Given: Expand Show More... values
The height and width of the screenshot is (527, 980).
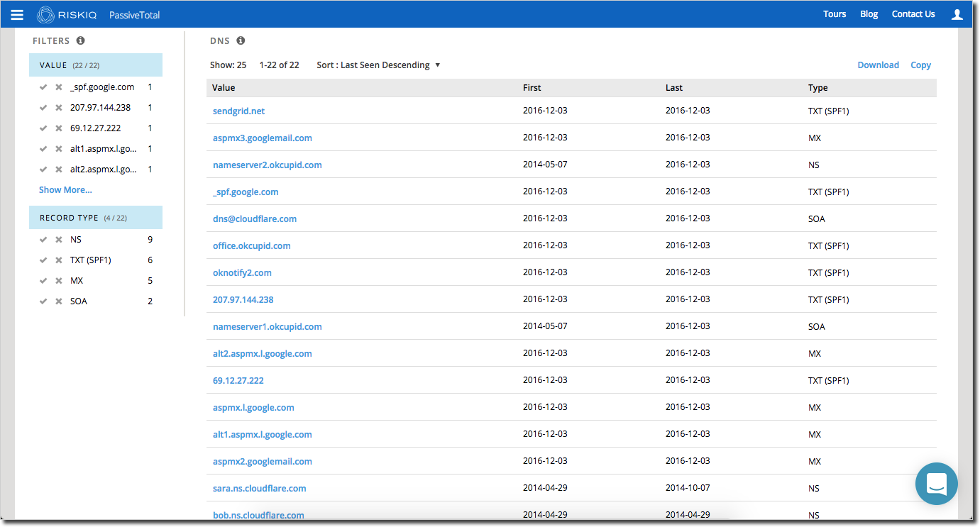Looking at the screenshot, I should 65,190.
